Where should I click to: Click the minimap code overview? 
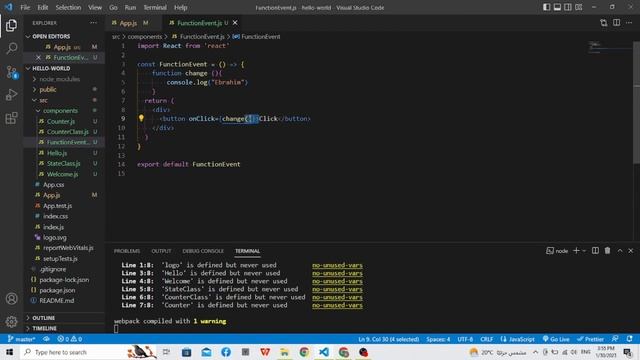pyautogui.click(x=610, y=47)
